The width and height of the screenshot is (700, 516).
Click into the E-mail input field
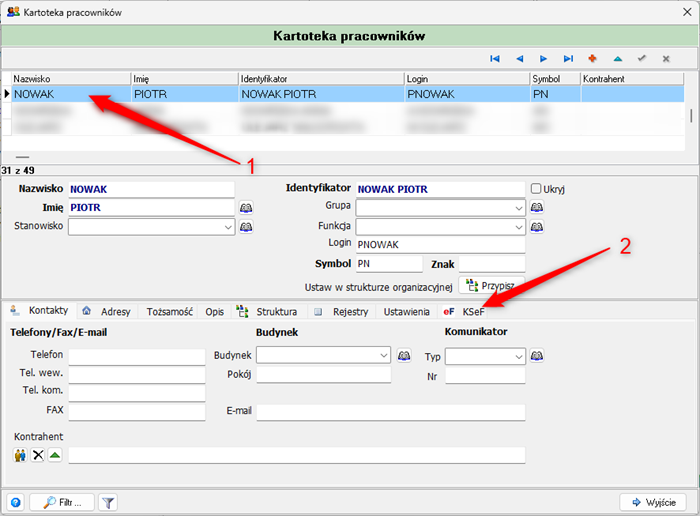click(x=390, y=412)
